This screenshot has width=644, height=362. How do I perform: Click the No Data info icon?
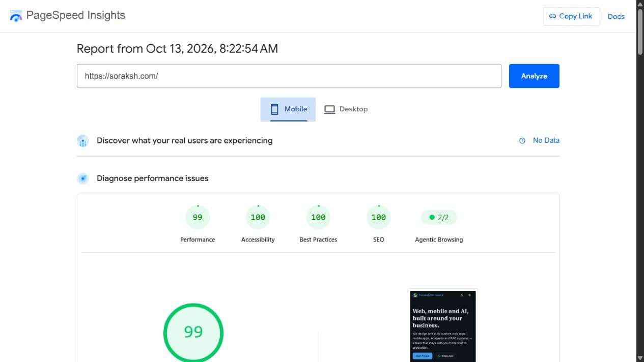click(522, 141)
